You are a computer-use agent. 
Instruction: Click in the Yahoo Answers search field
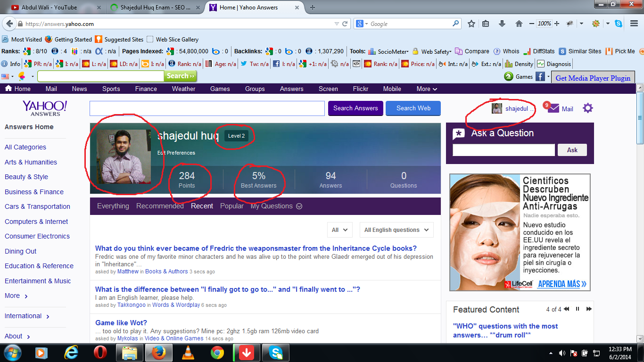207,108
